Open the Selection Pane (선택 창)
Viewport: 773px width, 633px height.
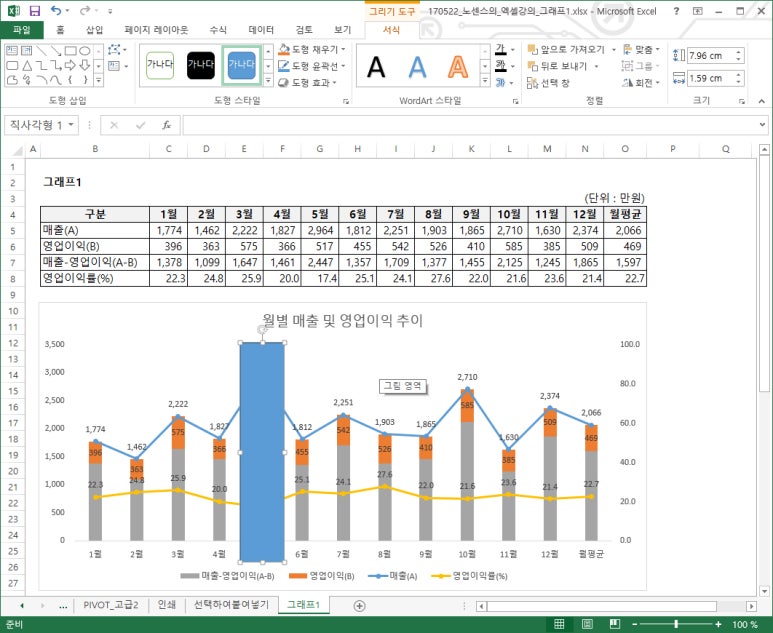(548, 83)
